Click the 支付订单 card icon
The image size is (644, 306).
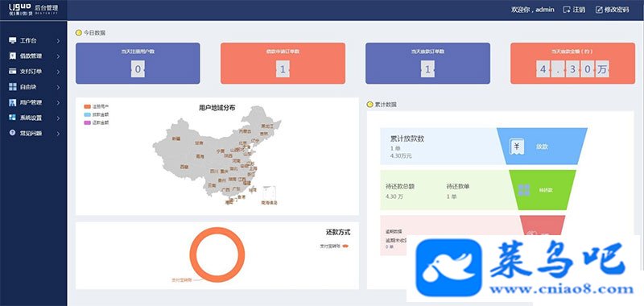tap(13, 72)
